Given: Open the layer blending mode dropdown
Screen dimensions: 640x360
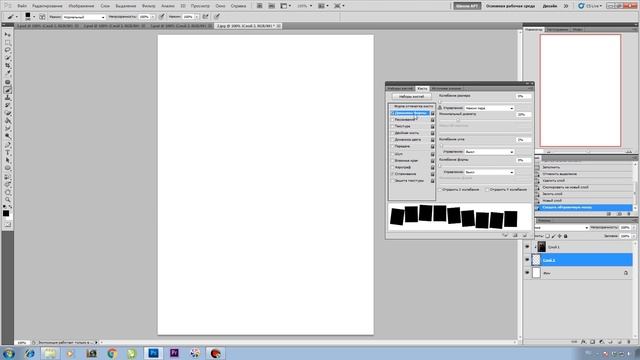Looking at the screenshot, I should [561, 227].
